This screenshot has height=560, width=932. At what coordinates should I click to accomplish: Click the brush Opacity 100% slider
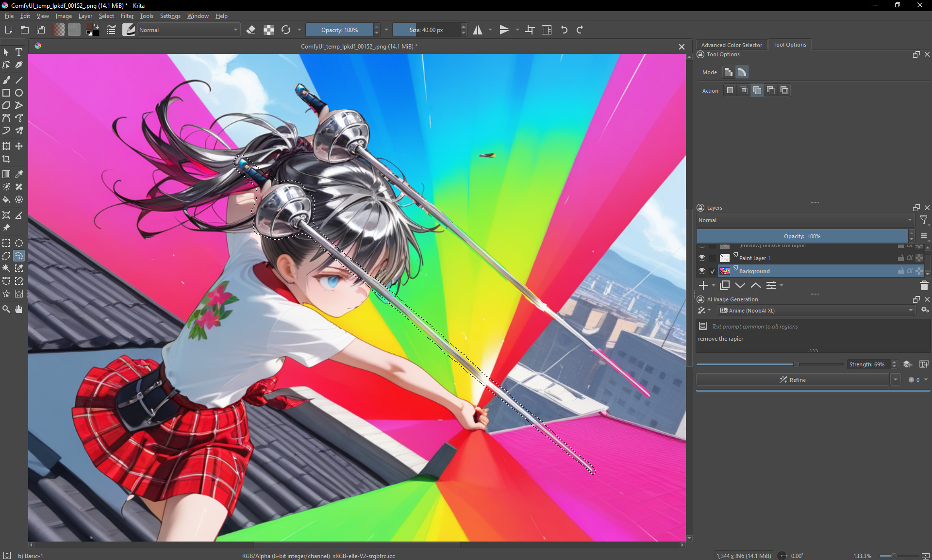click(339, 30)
